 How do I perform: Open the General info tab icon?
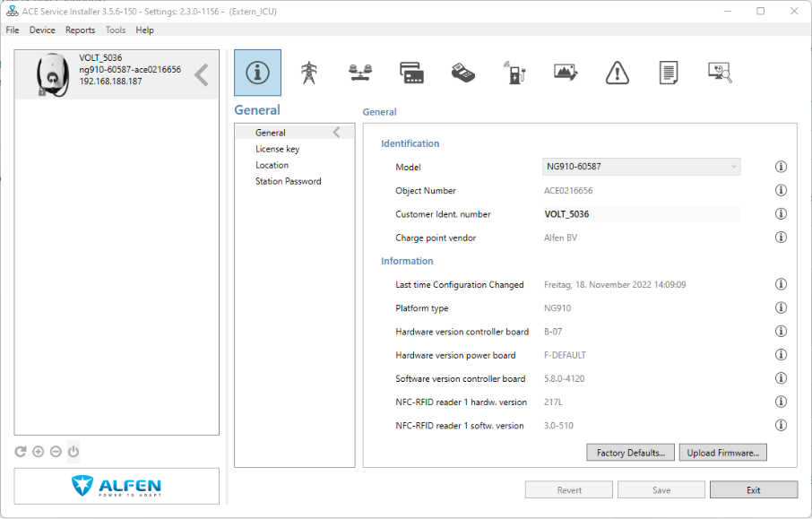(x=257, y=73)
